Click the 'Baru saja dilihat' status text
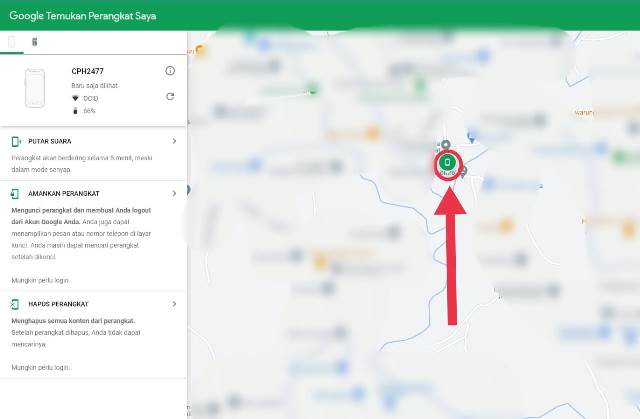 [x=95, y=86]
